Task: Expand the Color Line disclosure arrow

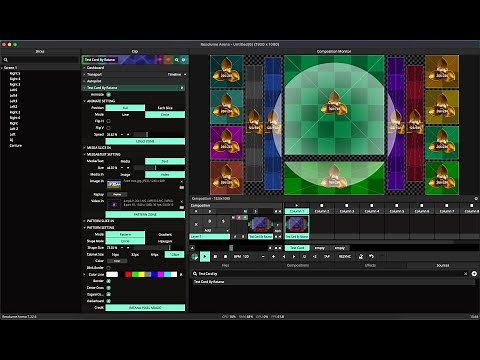Action: click(x=84, y=274)
